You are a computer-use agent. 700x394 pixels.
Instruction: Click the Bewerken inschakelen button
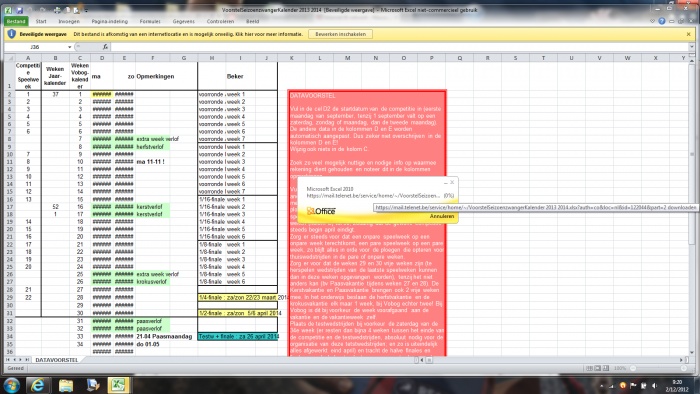pyautogui.click(x=341, y=34)
